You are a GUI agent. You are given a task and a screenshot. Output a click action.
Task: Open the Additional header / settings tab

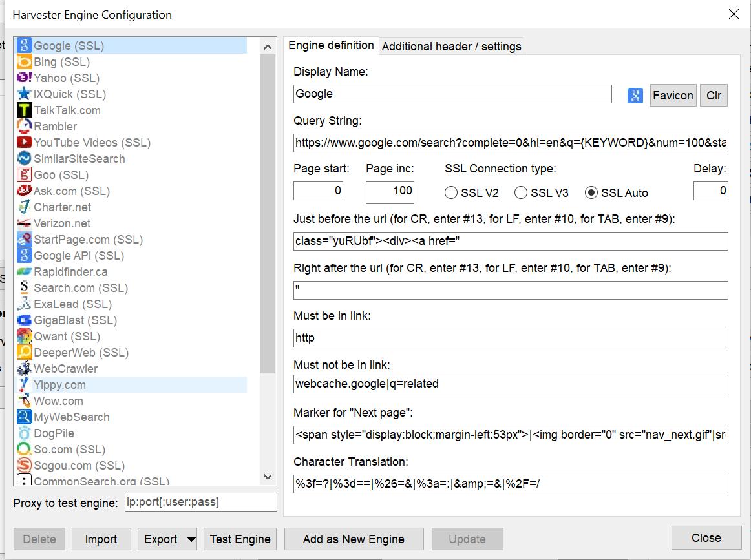coord(451,47)
